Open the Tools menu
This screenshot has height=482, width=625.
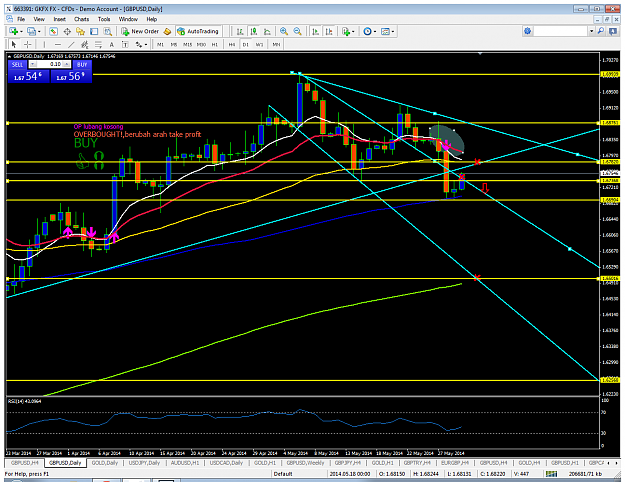pyautogui.click(x=104, y=19)
